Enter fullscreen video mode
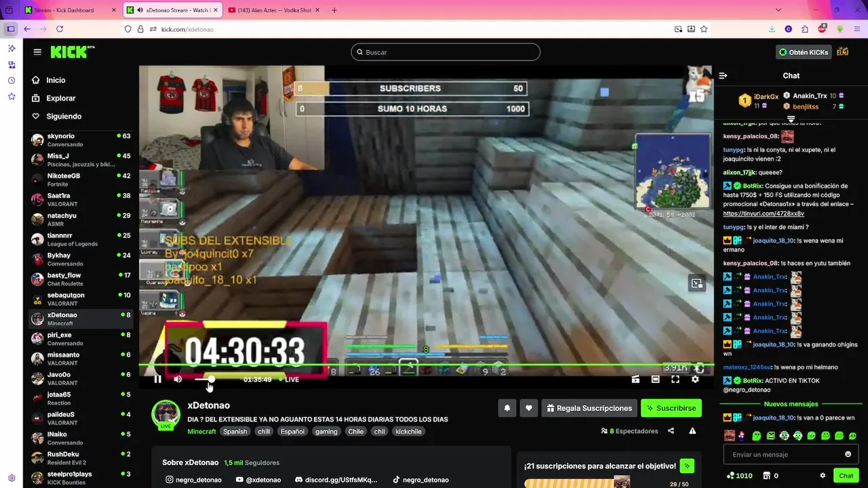The image size is (868, 488). coord(675,380)
